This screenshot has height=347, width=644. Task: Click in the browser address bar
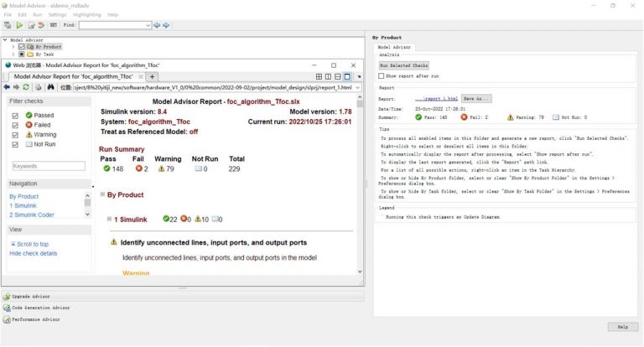click(x=213, y=87)
